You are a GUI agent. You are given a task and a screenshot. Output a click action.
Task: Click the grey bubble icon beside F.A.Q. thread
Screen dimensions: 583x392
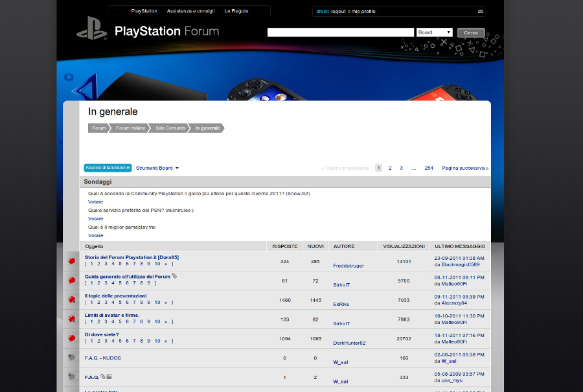tap(72, 376)
